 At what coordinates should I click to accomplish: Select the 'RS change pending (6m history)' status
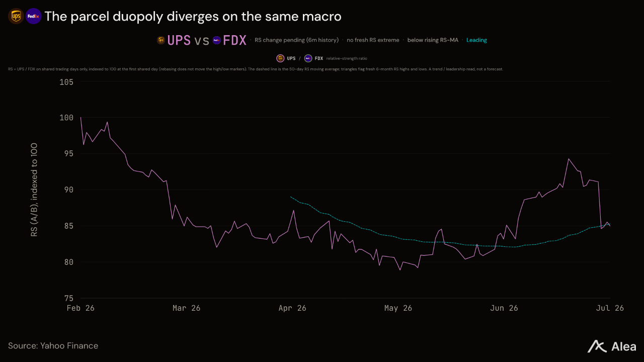pos(297,40)
